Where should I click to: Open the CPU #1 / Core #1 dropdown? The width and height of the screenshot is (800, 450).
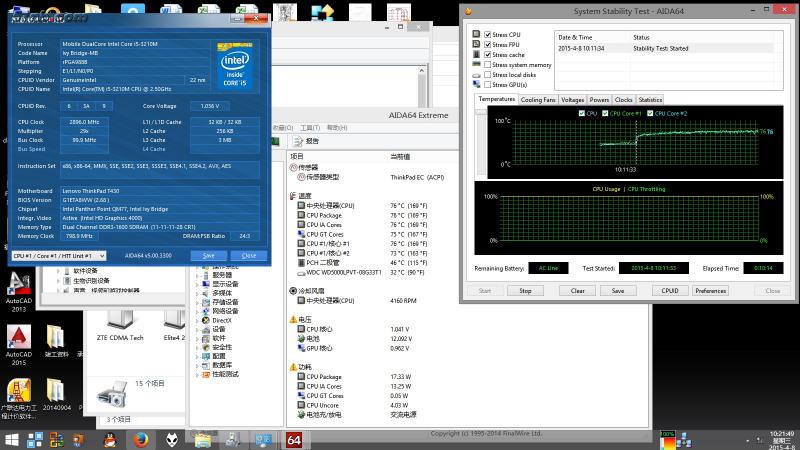pos(58,256)
